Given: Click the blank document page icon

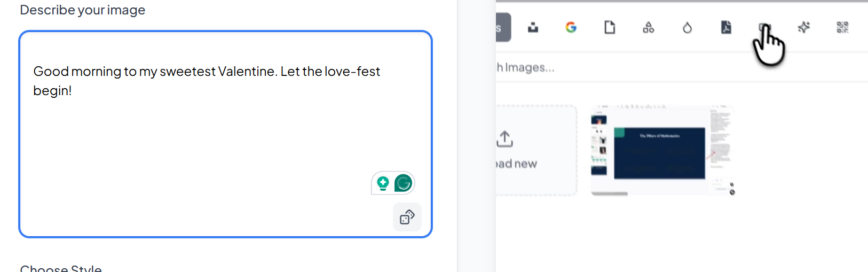Looking at the screenshot, I should pos(610,27).
